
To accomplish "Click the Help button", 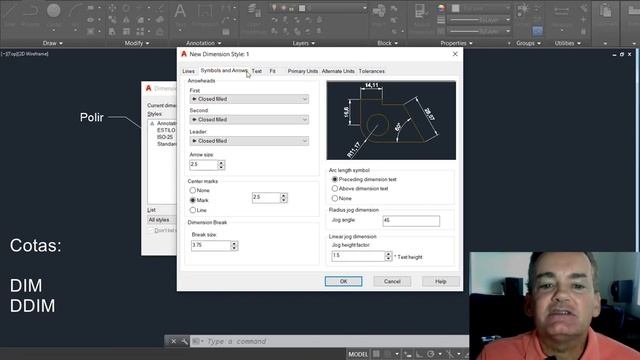I will click(x=440, y=281).
